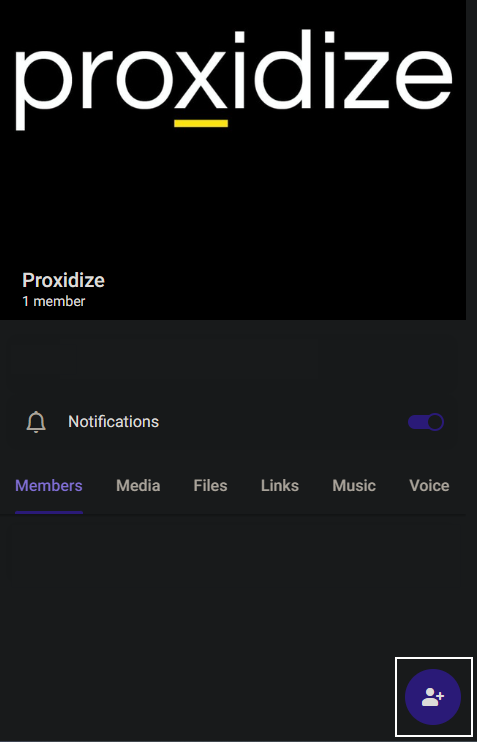Click the yellow underline in the logo

[201, 124]
